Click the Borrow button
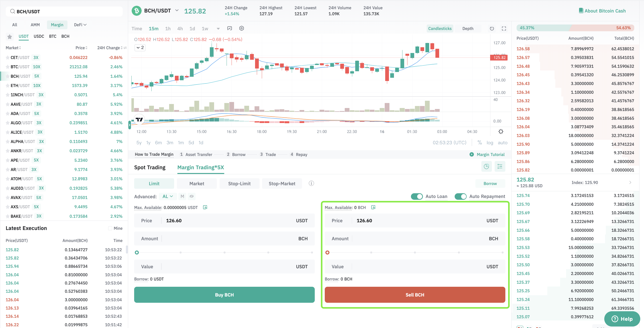The image size is (644, 328). tap(490, 183)
